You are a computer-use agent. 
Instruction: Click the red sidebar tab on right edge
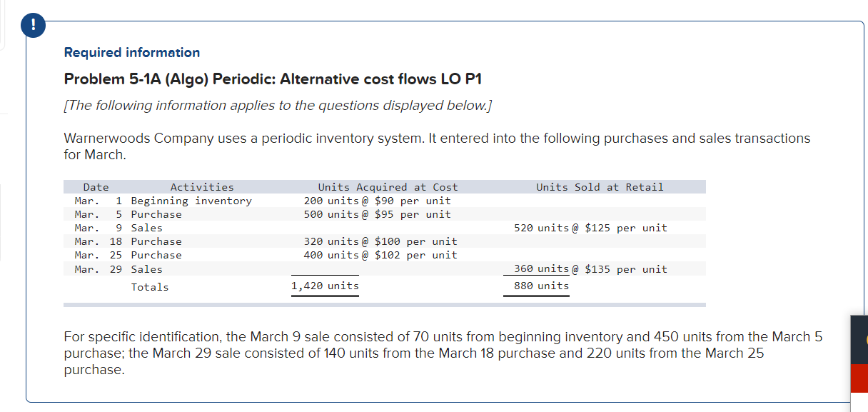[859, 378]
